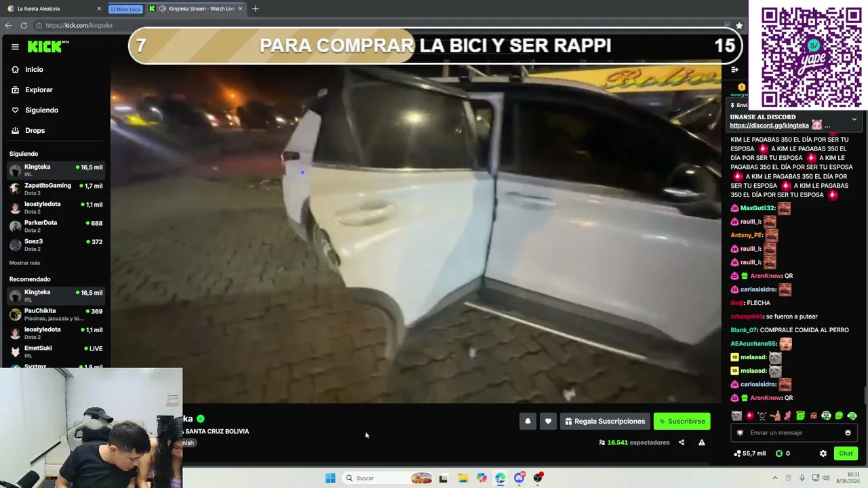Click Blank_07 username in chat

point(743,330)
